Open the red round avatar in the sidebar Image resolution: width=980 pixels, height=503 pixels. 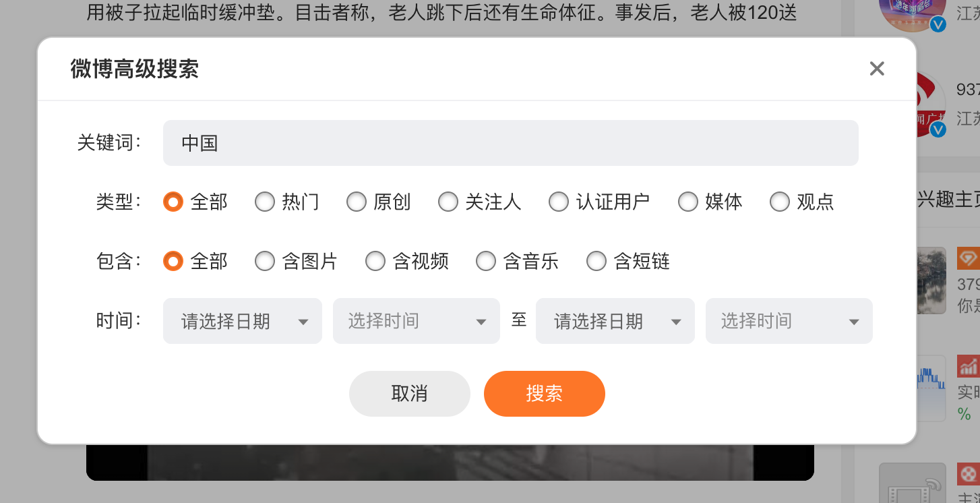(930, 105)
